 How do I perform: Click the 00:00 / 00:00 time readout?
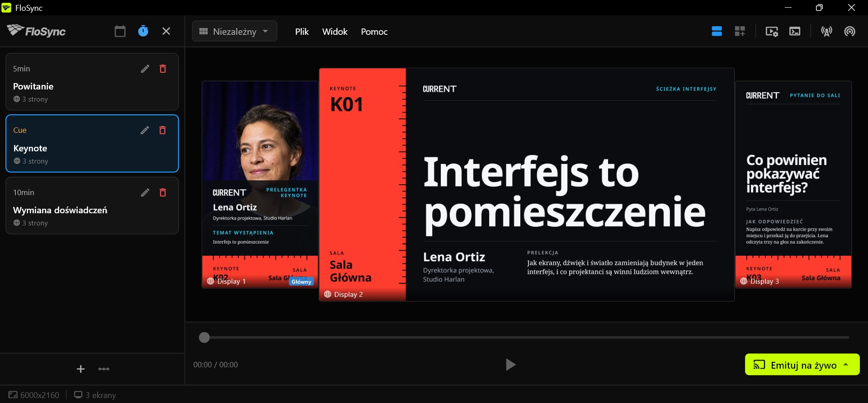[x=216, y=365]
